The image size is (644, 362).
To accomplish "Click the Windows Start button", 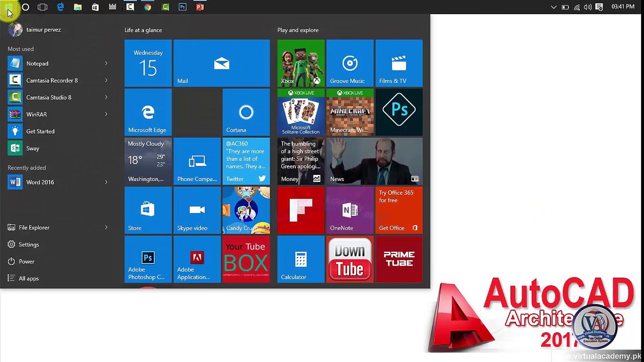I will tap(9, 7).
